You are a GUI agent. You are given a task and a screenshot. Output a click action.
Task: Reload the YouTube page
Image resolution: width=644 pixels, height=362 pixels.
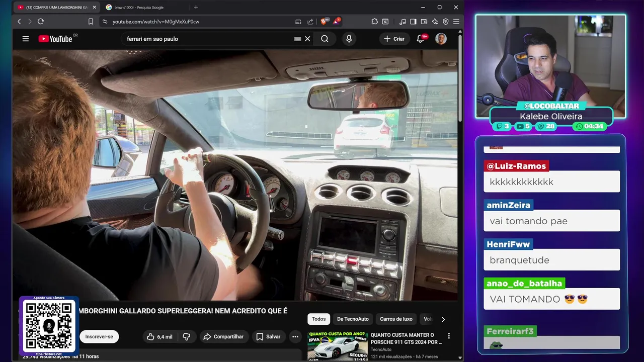[41, 22]
